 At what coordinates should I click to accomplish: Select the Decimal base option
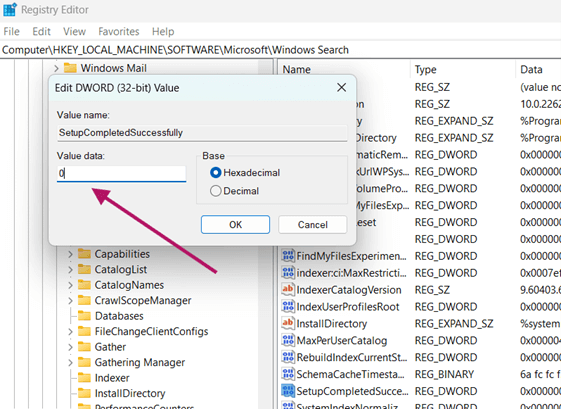[215, 191]
